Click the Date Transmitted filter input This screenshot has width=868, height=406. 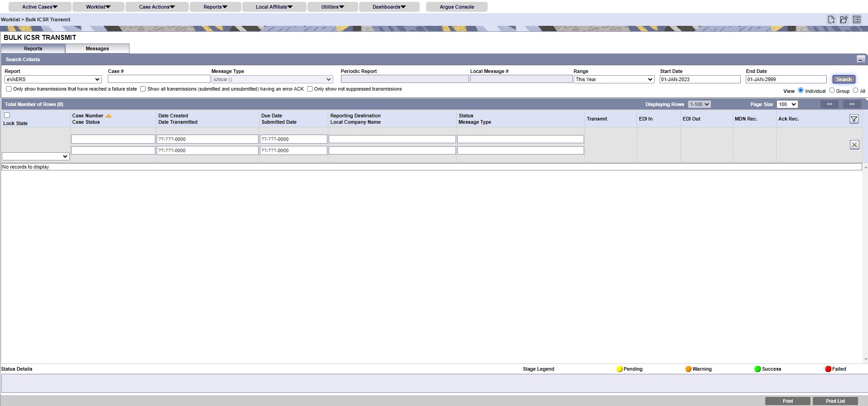[207, 150]
